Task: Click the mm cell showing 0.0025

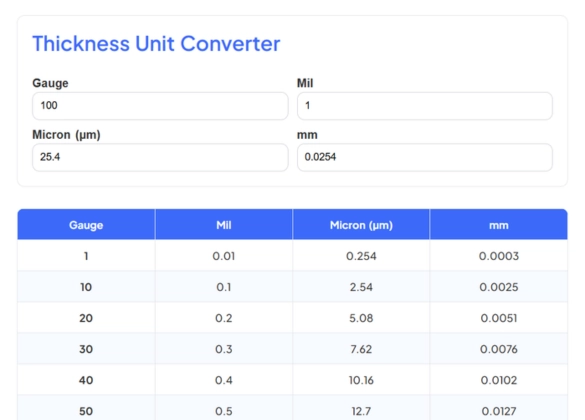Action: click(x=499, y=287)
